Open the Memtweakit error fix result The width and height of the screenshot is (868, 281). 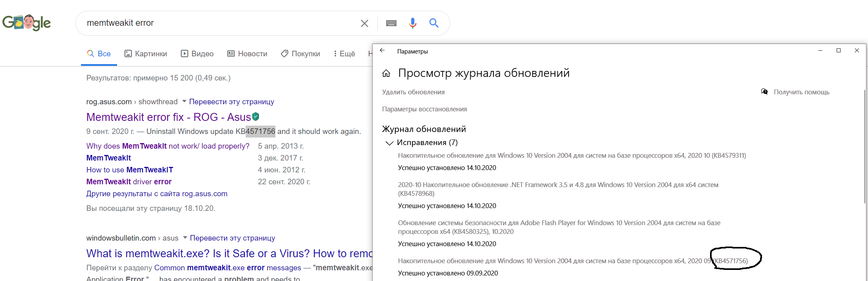point(168,117)
